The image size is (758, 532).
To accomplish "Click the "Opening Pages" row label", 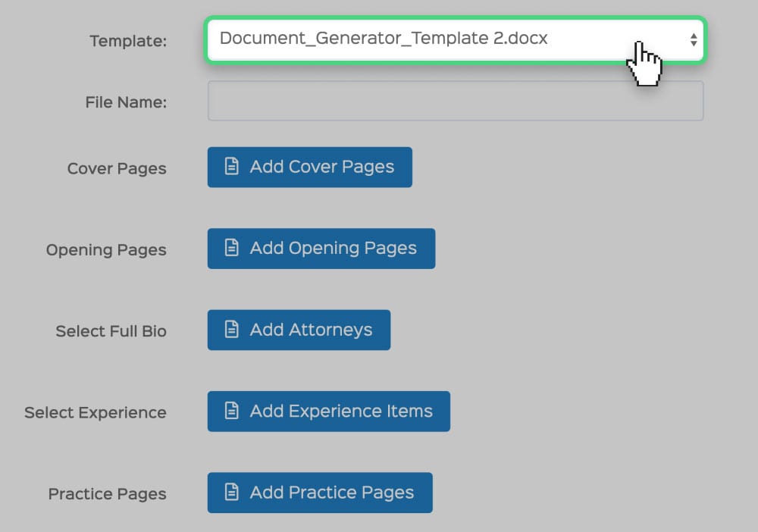I will tap(106, 250).
